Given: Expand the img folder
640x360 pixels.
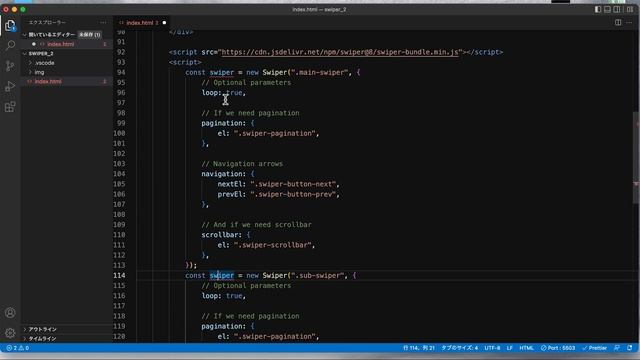Looking at the screenshot, I should click(31, 72).
